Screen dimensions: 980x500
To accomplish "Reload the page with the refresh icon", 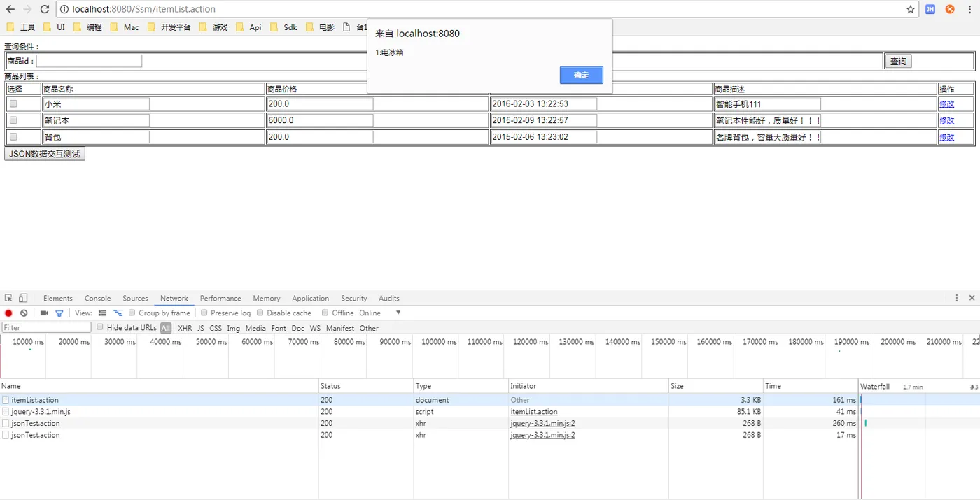I will 44,9.
